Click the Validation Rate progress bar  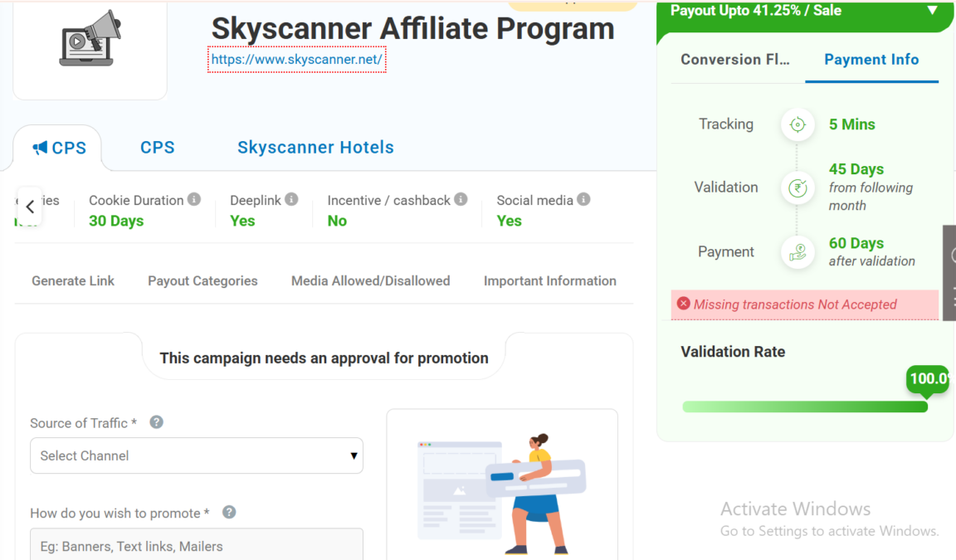click(804, 407)
